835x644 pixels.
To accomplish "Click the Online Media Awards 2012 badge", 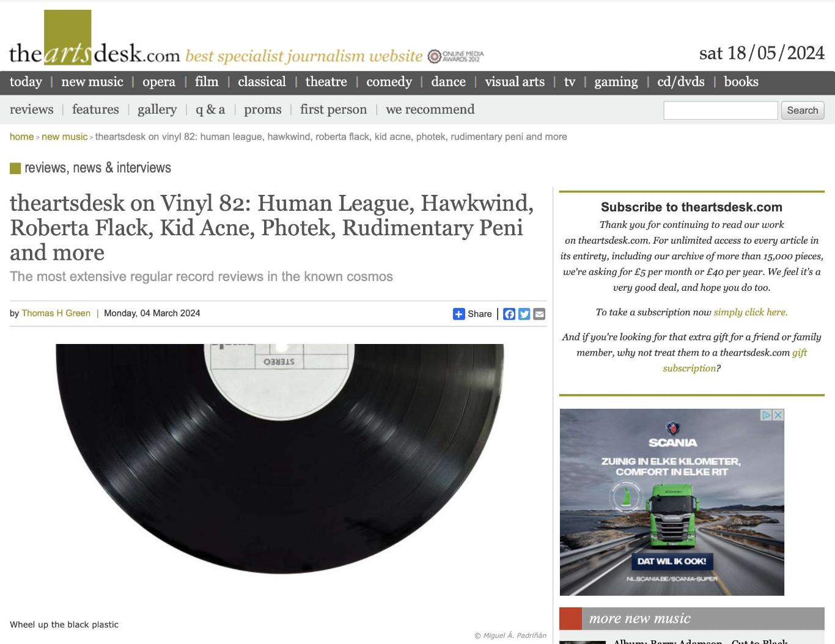I will [x=455, y=56].
